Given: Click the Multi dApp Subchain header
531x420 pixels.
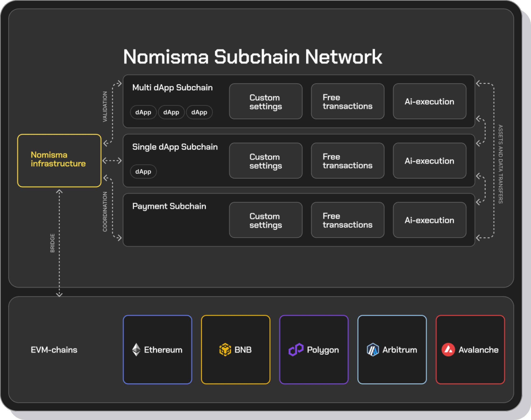Looking at the screenshot, I should [x=172, y=87].
